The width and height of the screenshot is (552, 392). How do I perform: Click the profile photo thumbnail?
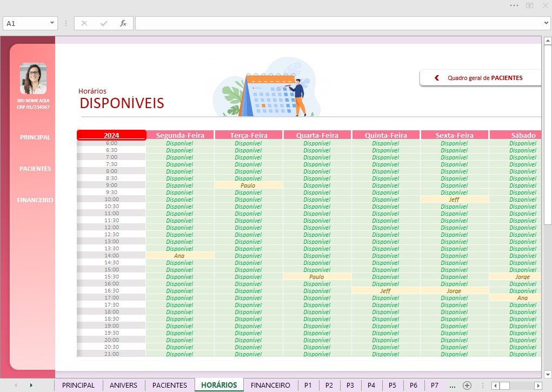33,78
